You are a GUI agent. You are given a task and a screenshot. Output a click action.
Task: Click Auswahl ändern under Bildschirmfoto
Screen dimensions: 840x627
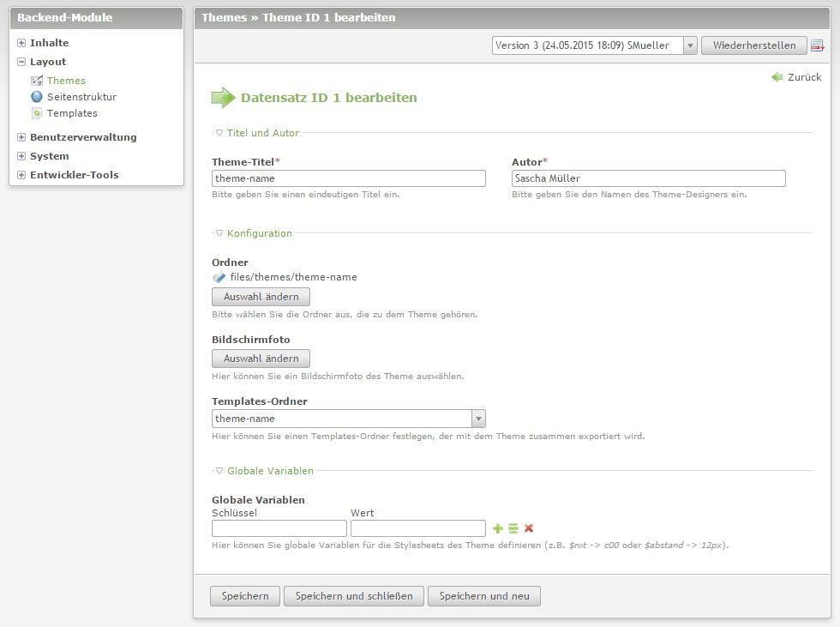pyautogui.click(x=261, y=359)
